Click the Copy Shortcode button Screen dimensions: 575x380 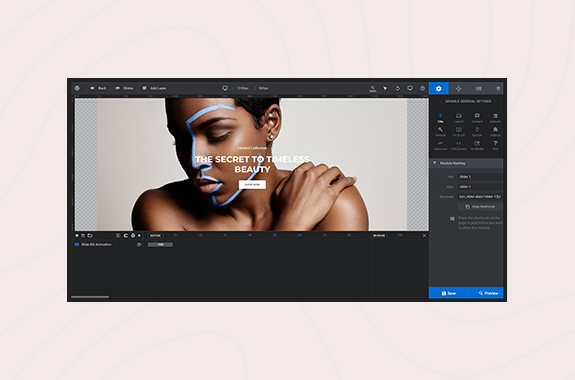(480, 207)
